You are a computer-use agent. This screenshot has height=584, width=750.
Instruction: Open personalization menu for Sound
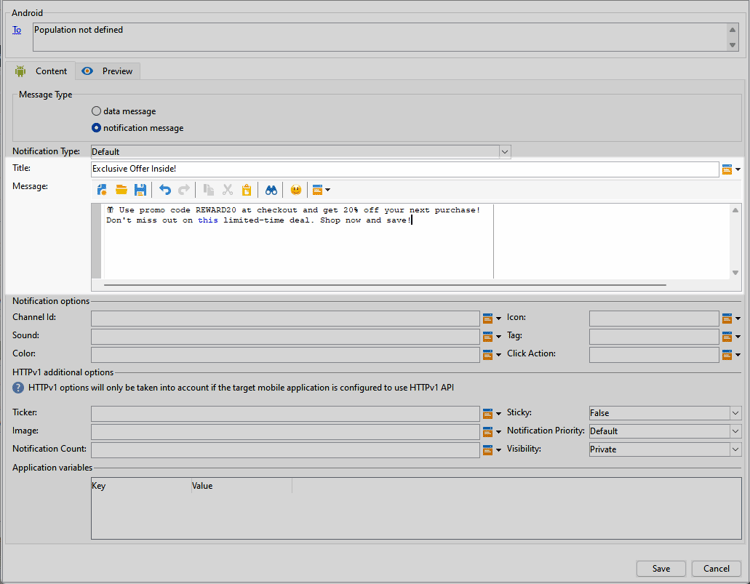(492, 336)
